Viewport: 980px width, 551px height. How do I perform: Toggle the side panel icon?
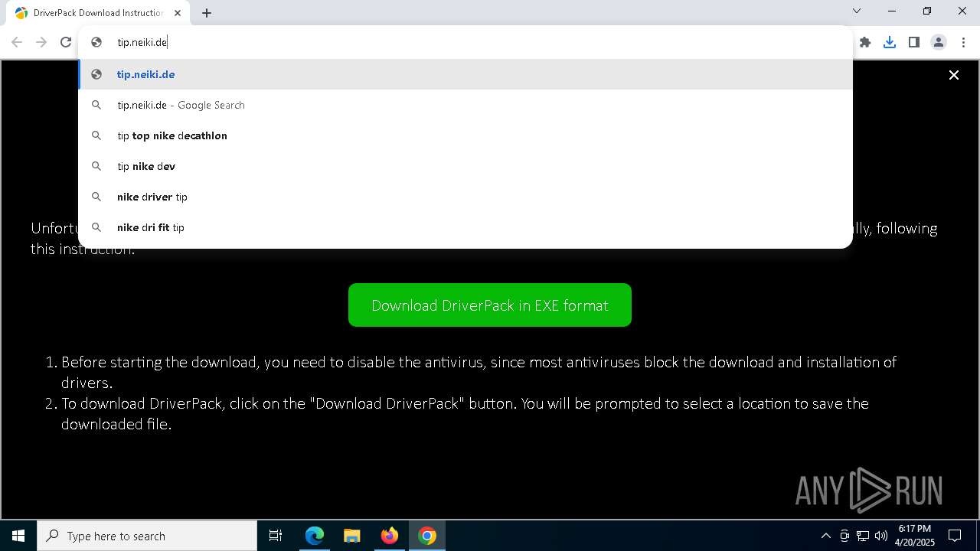(914, 42)
